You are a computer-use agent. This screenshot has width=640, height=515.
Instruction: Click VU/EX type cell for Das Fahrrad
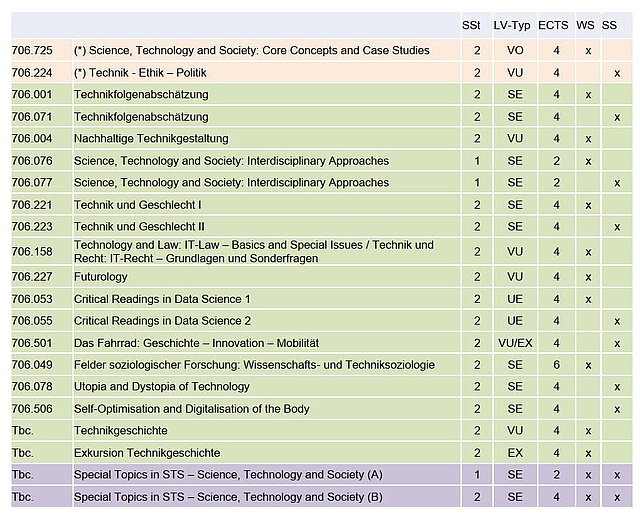pyautogui.click(x=515, y=343)
